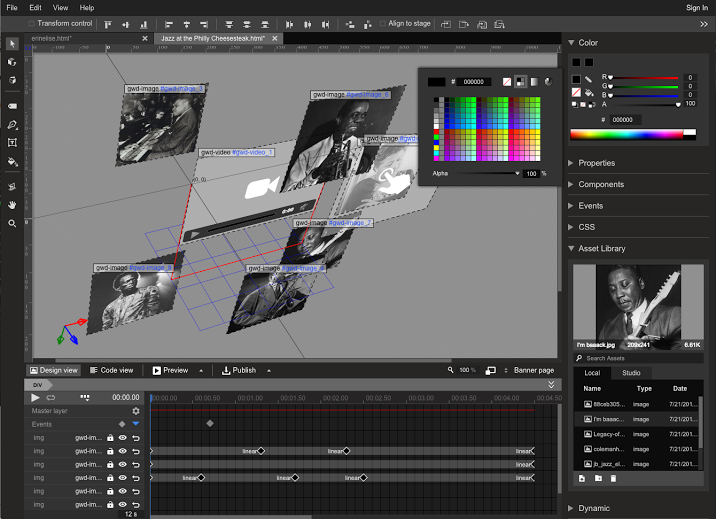Image resolution: width=716 pixels, height=519 pixels.
Task: Select the radial gradient icon in picker
Action: [x=548, y=82]
